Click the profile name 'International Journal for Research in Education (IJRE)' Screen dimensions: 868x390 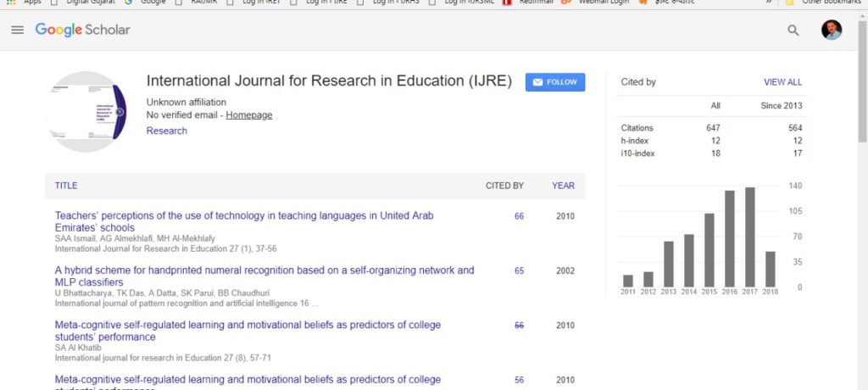329,81
